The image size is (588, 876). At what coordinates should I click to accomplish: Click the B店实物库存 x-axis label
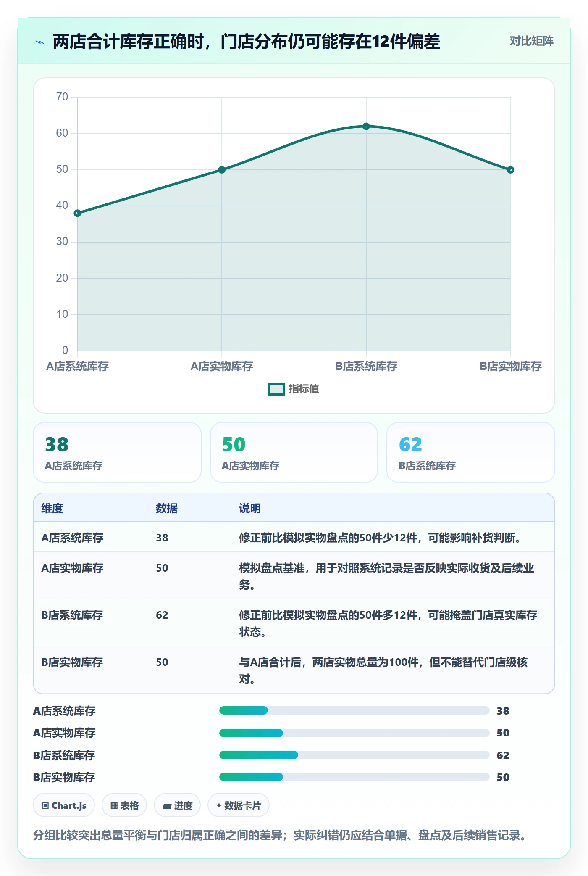[510, 367]
